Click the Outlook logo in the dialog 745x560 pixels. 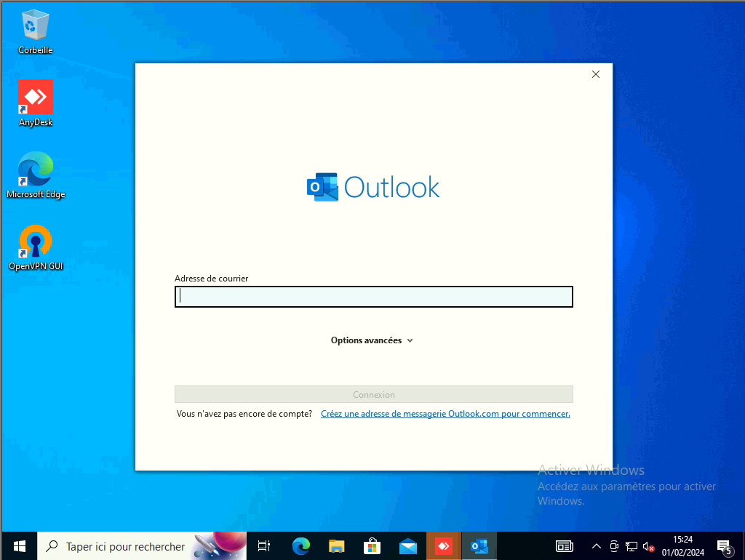[373, 187]
